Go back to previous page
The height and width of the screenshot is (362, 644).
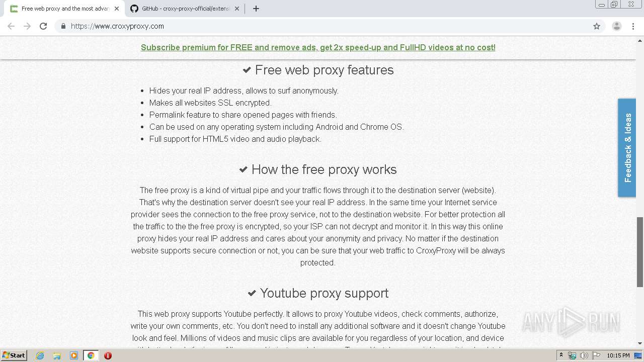pos(11,26)
